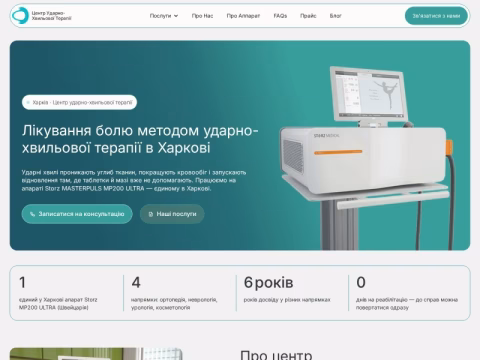Open Наші послуги button
The height and width of the screenshot is (360, 480).
(172, 214)
